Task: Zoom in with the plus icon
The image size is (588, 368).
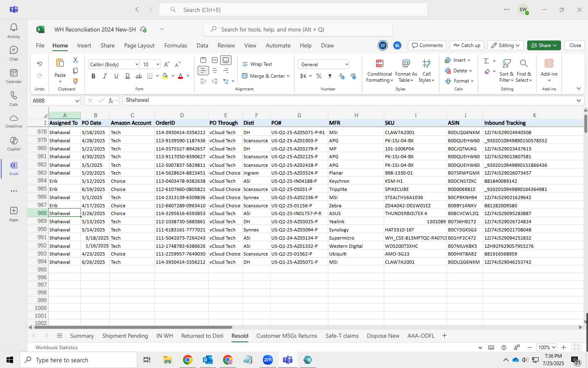Action: 563,347
